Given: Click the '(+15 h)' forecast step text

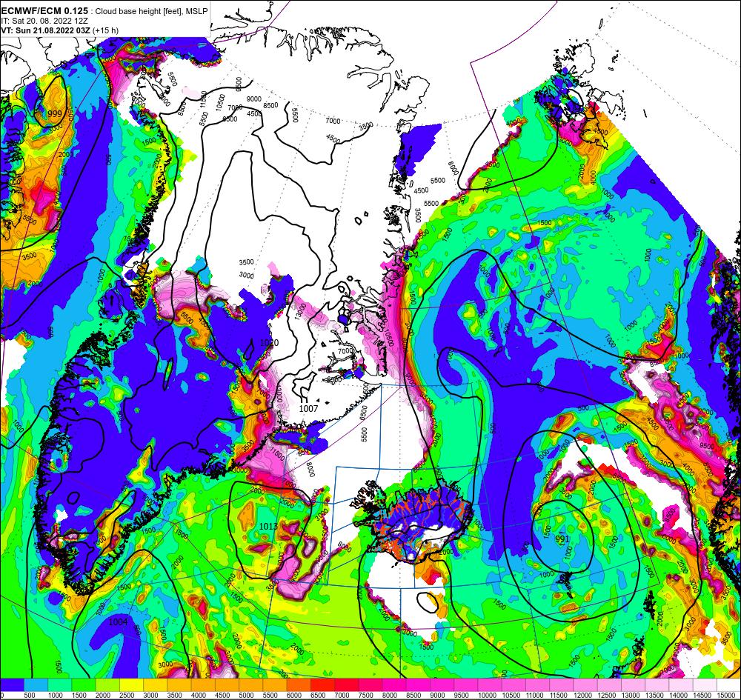Looking at the screenshot, I should 106,30.
